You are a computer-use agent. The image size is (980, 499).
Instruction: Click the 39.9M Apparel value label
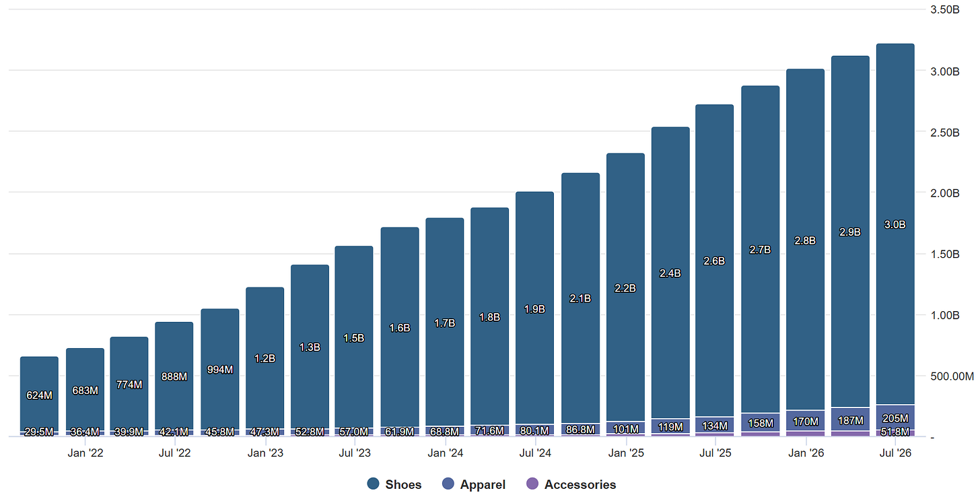[x=129, y=431]
